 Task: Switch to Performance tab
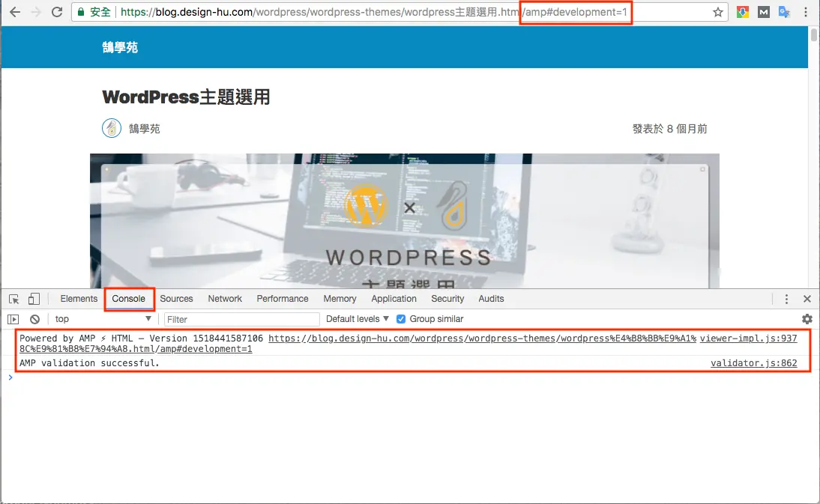[283, 299]
